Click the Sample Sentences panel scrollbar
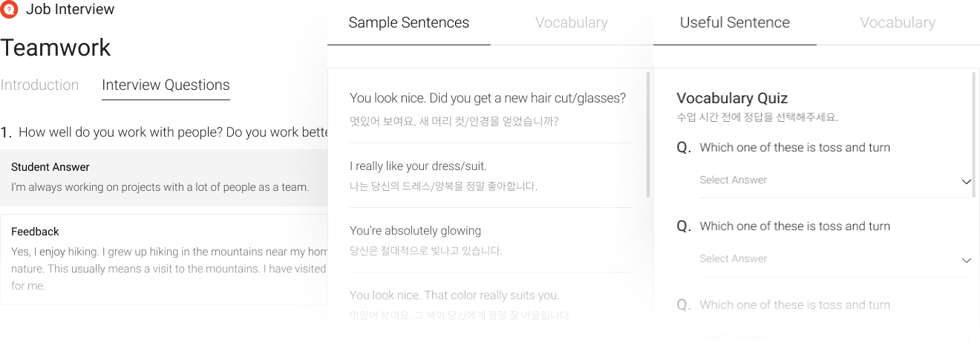Viewport: 980px width, 349px height. pos(650,134)
